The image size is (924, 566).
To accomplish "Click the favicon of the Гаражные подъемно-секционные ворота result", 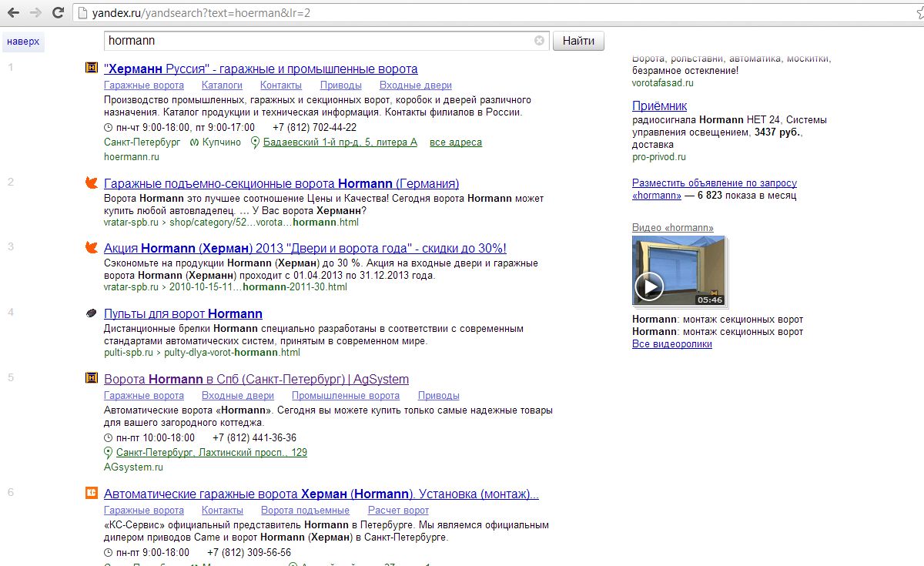I will click(92, 183).
